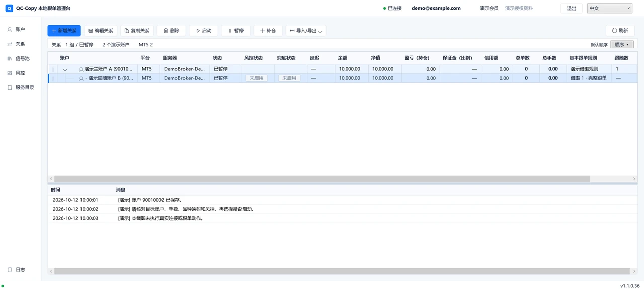Click the 新增关系 button

coord(64,31)
